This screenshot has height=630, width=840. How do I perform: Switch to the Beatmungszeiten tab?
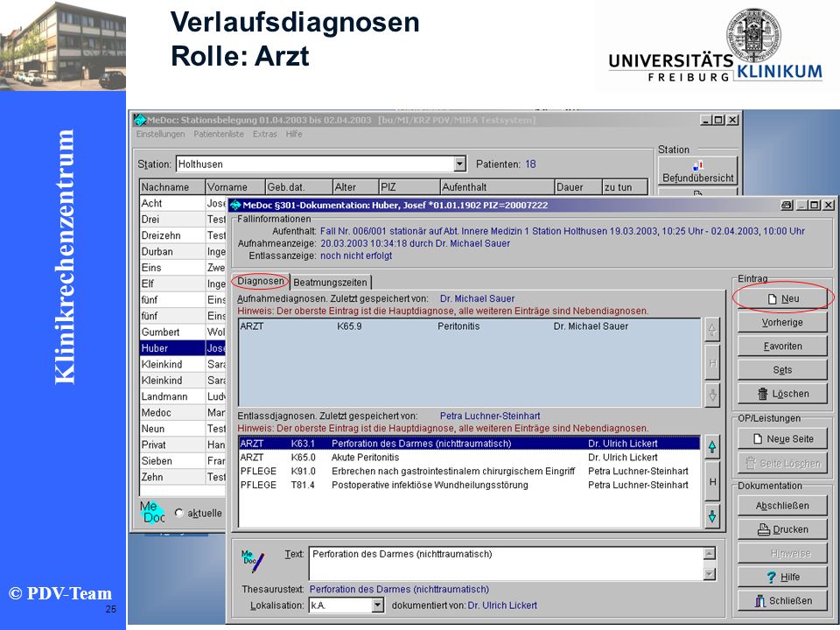click(330, 283)
